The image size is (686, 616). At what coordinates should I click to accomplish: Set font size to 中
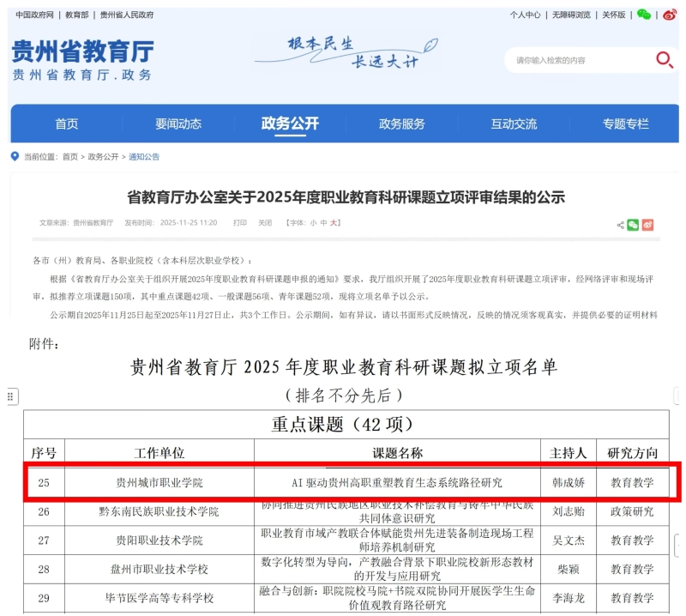tap(323, 223)
